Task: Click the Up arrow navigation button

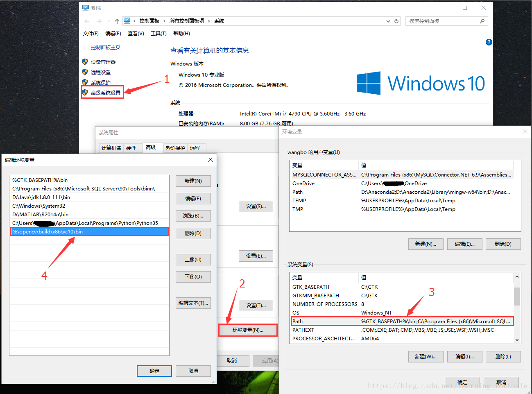Action: (x=117, y=21)
